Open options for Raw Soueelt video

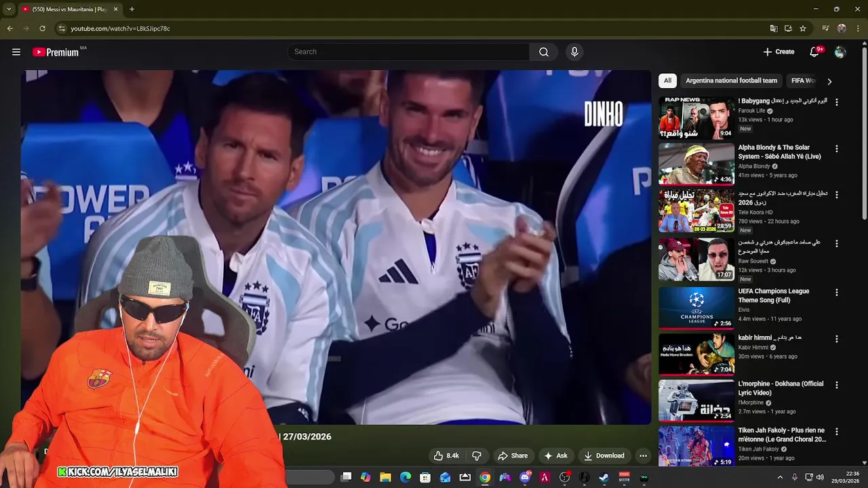click(836, 243)
